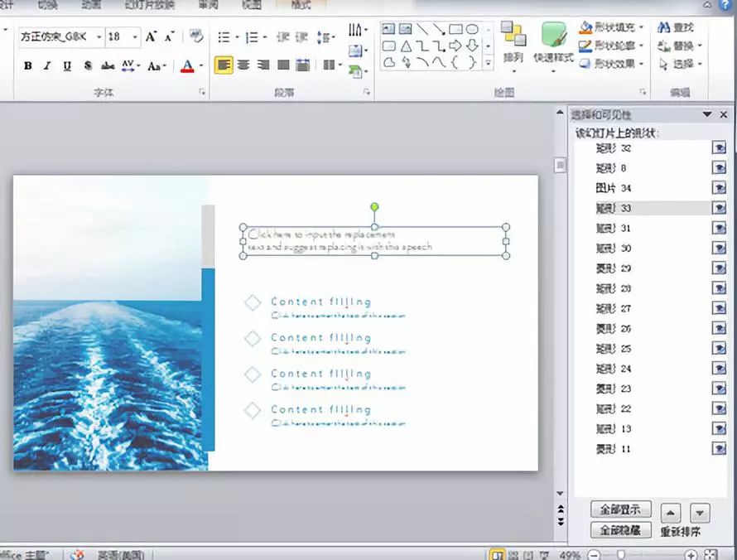Pick the oval shape from the shapes gallery

point(472,30)
